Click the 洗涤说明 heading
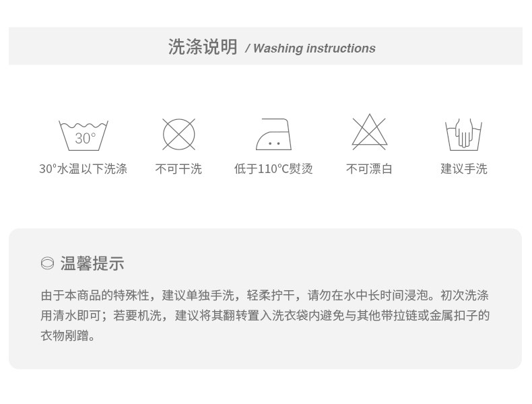 203,47
